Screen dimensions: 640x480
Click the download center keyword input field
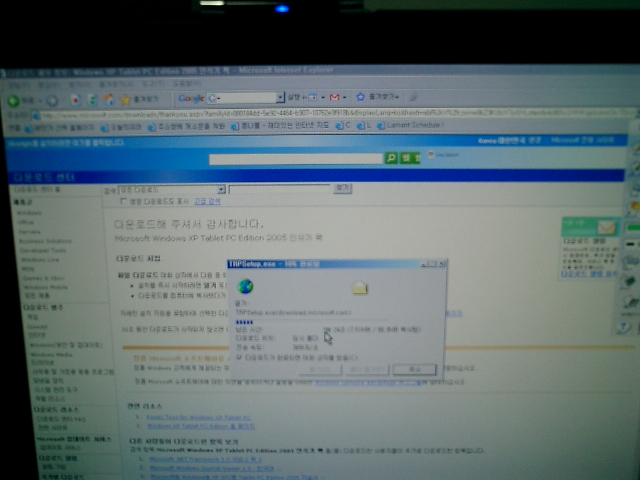click(x=279, y=189)
